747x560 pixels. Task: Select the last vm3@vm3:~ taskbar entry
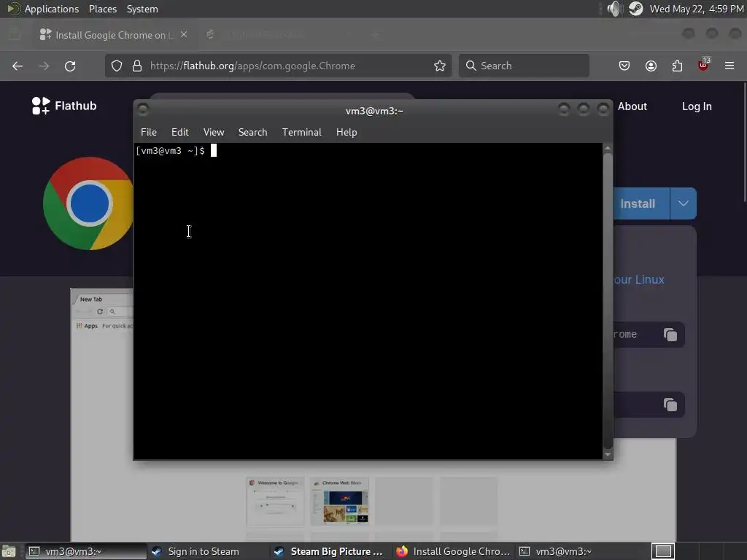click(x=577, y=551)
